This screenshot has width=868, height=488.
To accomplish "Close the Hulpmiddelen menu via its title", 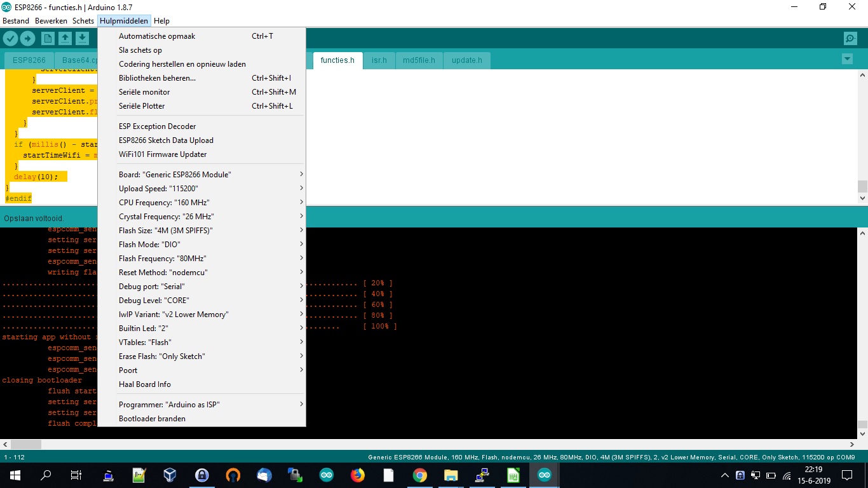I will click(124, 21).
